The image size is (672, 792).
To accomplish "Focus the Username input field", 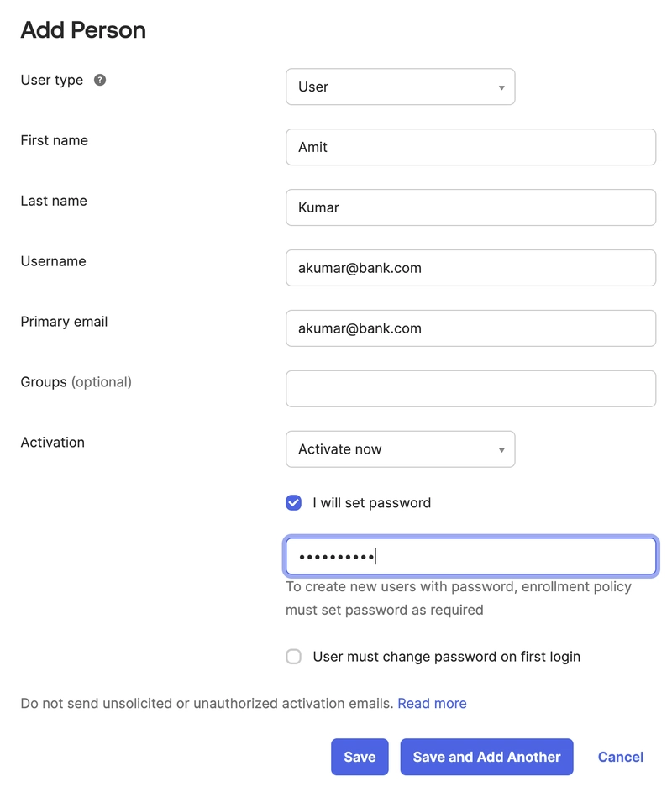I will [x=470, y=268].
